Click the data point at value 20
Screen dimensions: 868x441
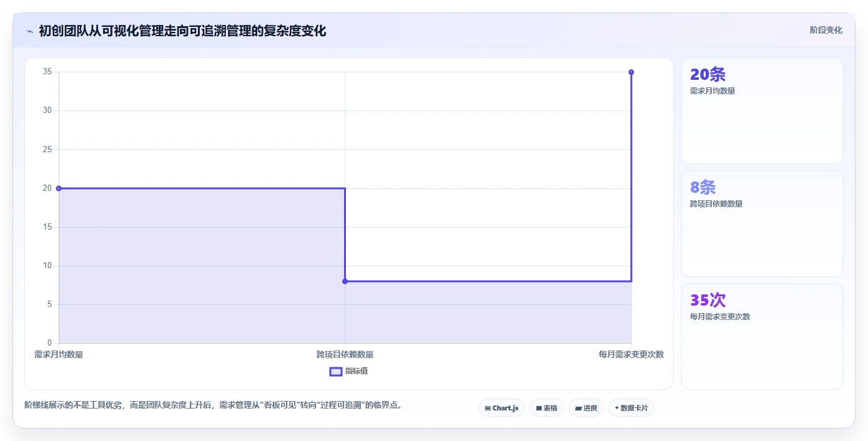point(59,188)
